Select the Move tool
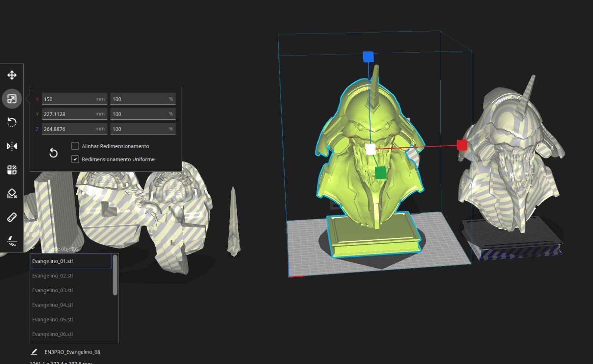Screen dimensions: 593x364 coord(12,75)
